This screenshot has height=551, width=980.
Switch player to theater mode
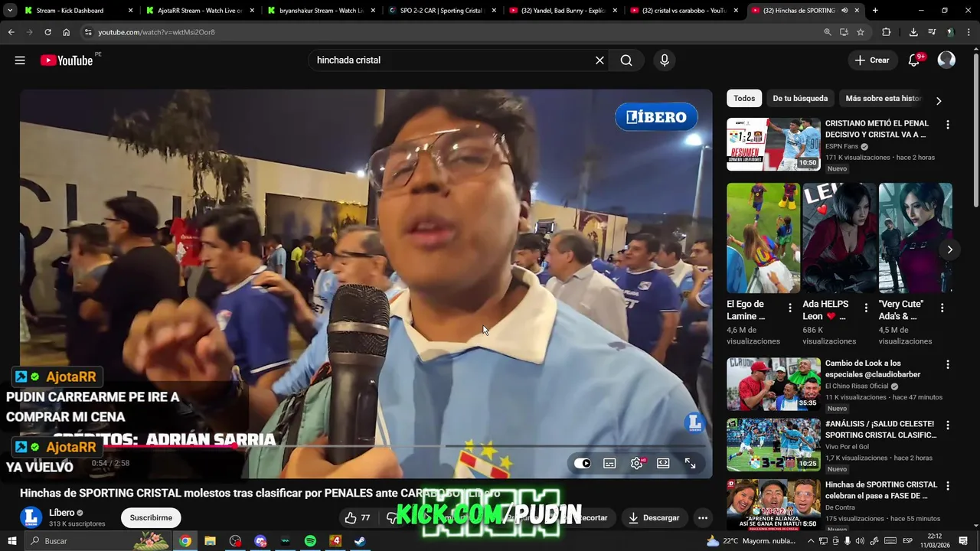pyautogui.click(x=663, y=463)
